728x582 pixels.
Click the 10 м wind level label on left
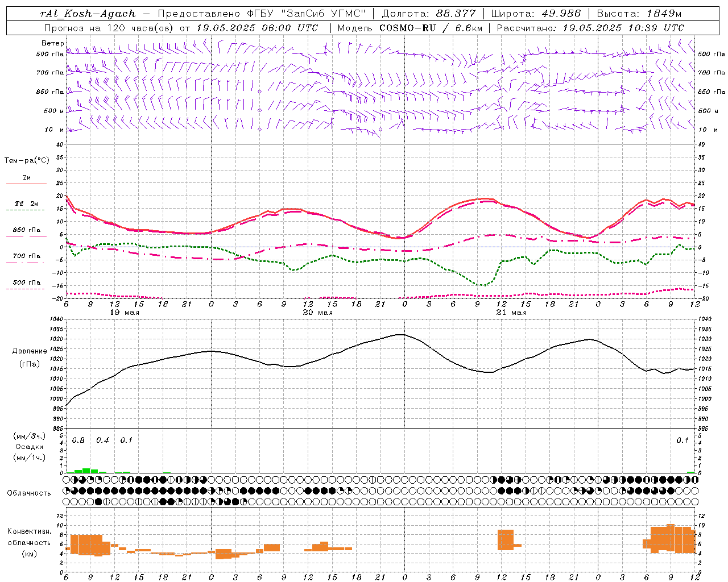point(55,130)
